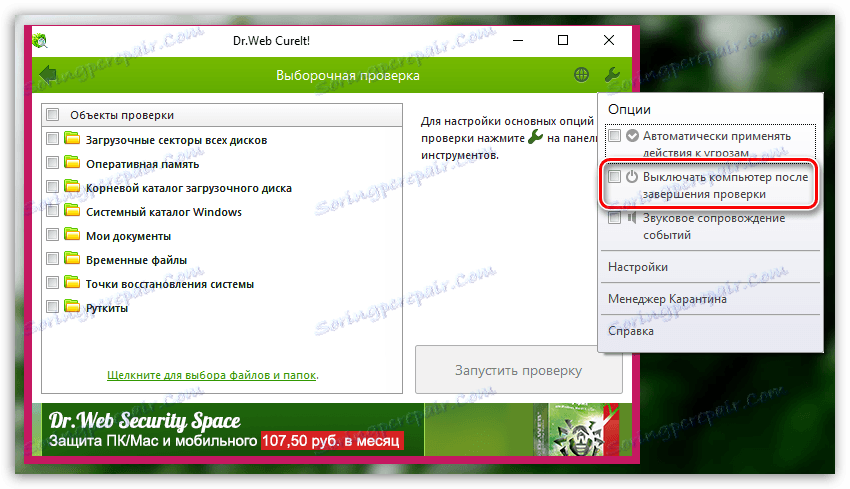The width and height of the screenshot is (850, 489).
Task: Select Оперативная память row text
Action: click(143, 164)
